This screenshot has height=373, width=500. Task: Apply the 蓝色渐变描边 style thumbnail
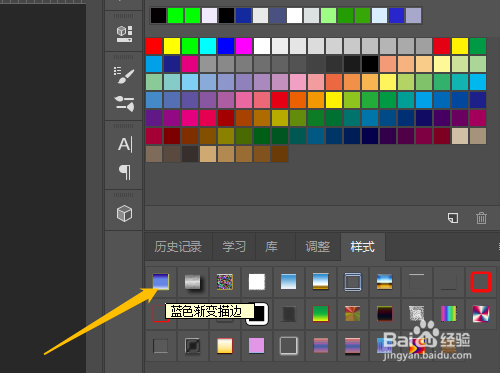point(161,282)
